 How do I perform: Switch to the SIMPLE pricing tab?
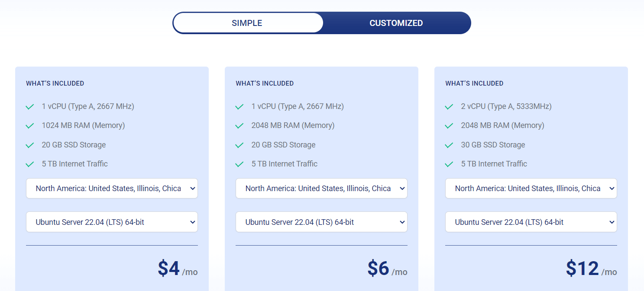coord(248,23)
